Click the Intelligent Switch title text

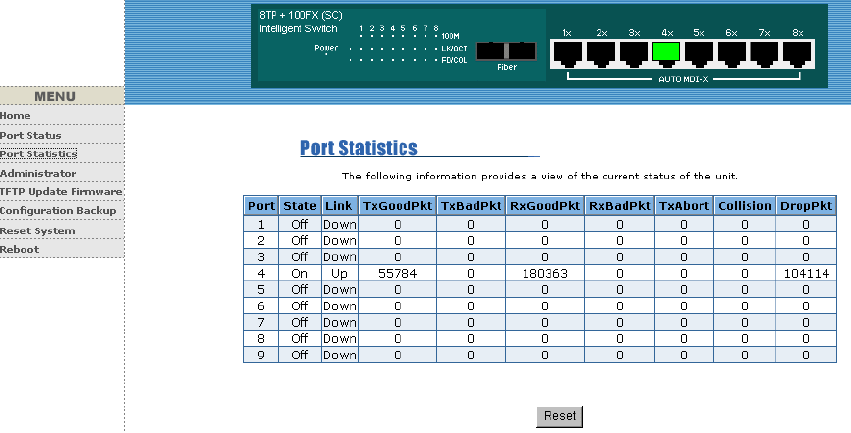(x=299, y=29)
